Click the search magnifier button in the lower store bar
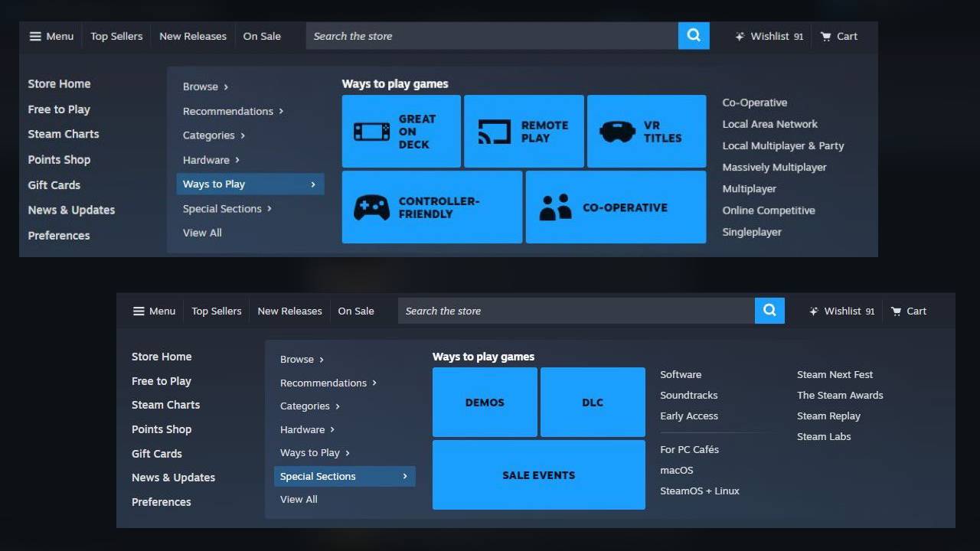Image resolution: width=980 pixels, height=551 pixels. point(769,311)
